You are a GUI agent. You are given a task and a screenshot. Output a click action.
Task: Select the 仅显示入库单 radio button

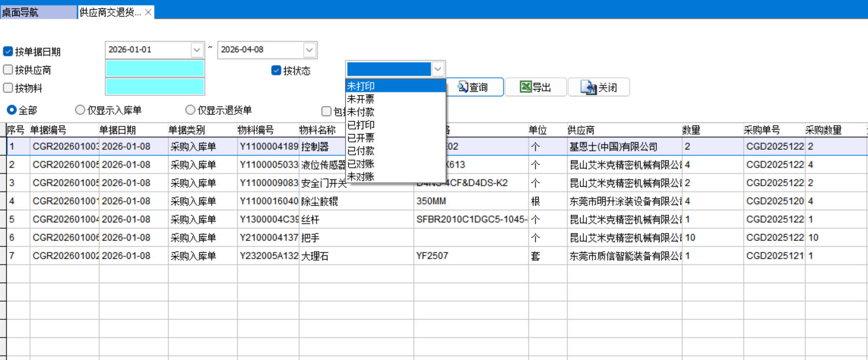[80, 110]
